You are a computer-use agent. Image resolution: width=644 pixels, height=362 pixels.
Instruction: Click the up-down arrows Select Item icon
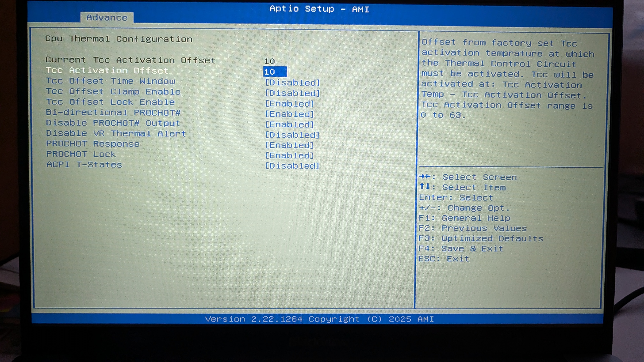click(425, 187)
